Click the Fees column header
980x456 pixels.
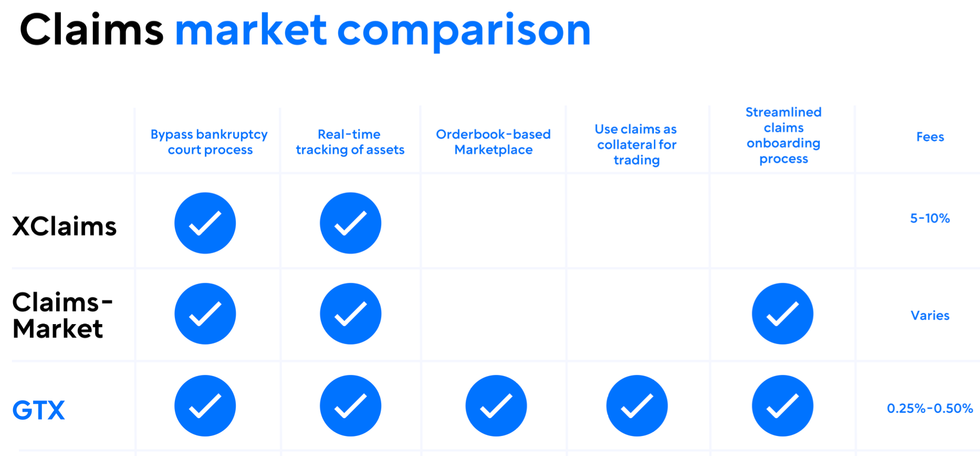[x=930, y=137]
